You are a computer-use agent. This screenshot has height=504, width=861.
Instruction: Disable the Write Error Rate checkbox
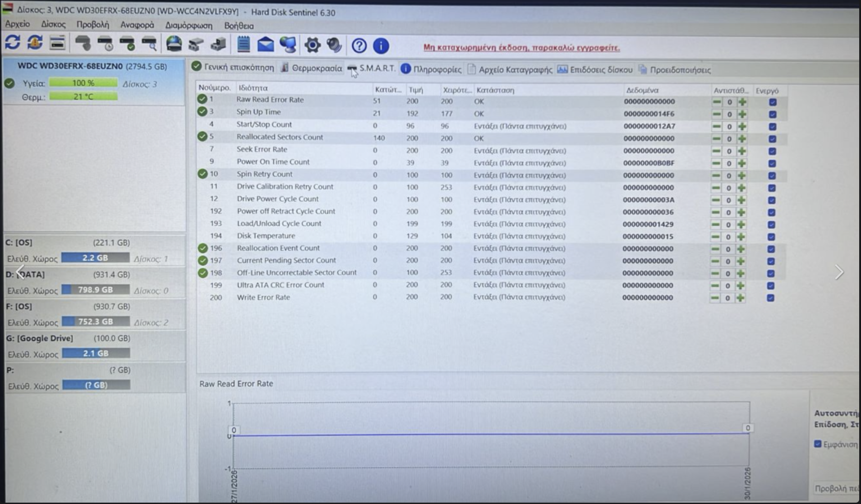tap(771, 298)
